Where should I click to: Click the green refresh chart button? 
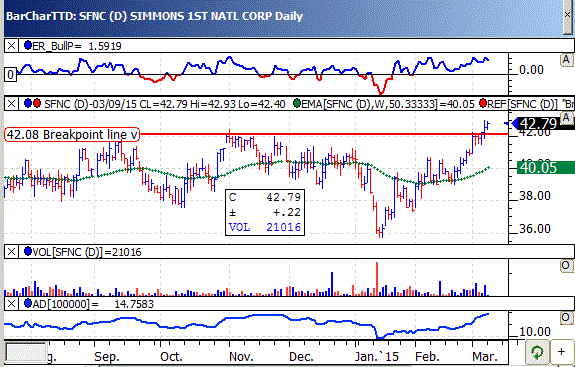[537, 352]
